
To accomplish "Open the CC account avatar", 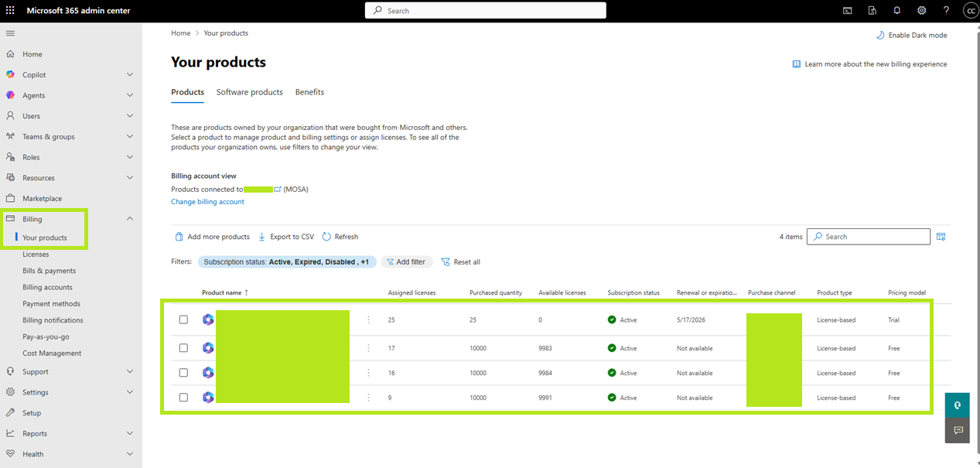I will pyautogui.click(x=970, y=11).
